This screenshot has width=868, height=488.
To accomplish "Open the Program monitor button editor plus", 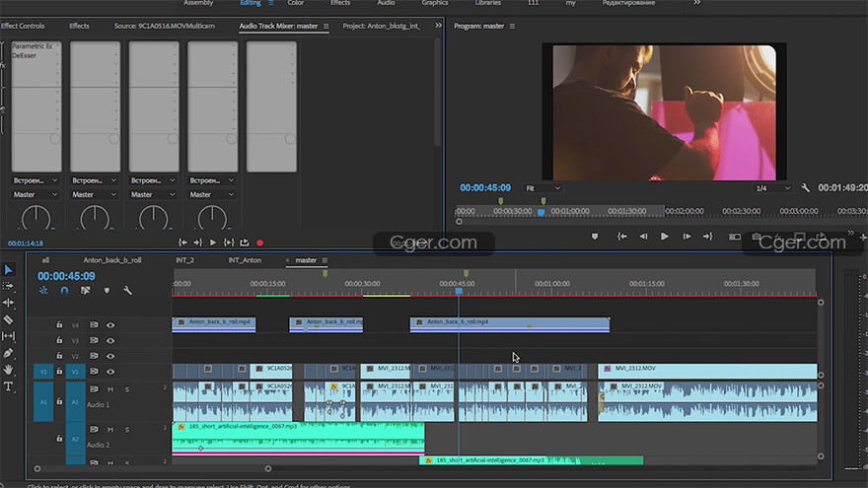I will click(x=862, y=237).
